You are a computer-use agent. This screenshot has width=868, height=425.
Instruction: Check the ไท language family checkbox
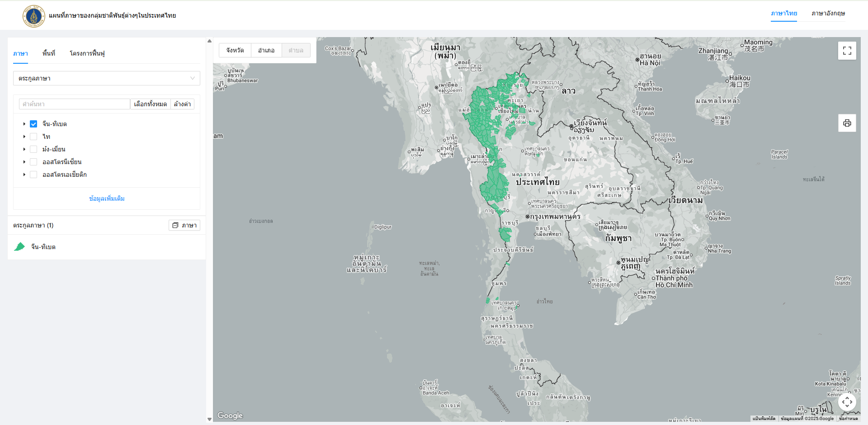coord(33,137)
